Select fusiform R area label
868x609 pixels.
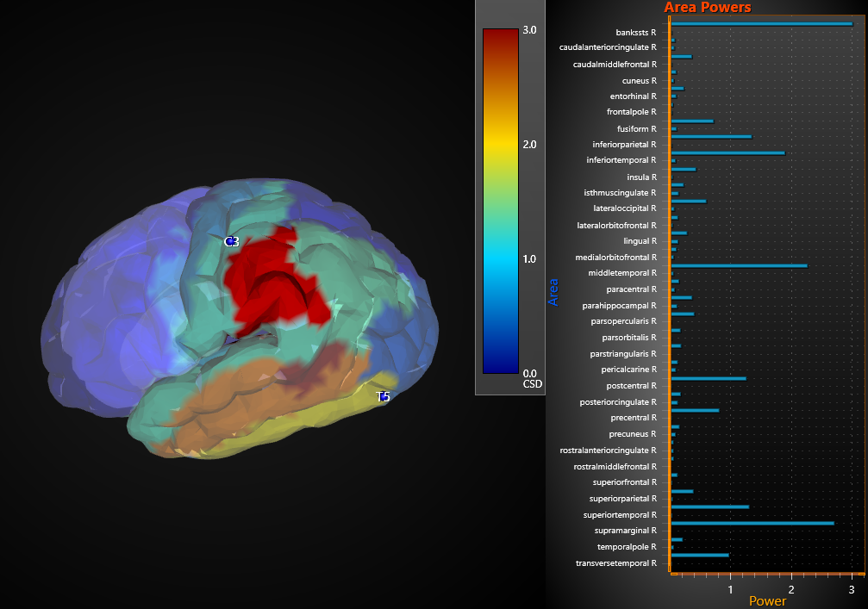(637, 129)
